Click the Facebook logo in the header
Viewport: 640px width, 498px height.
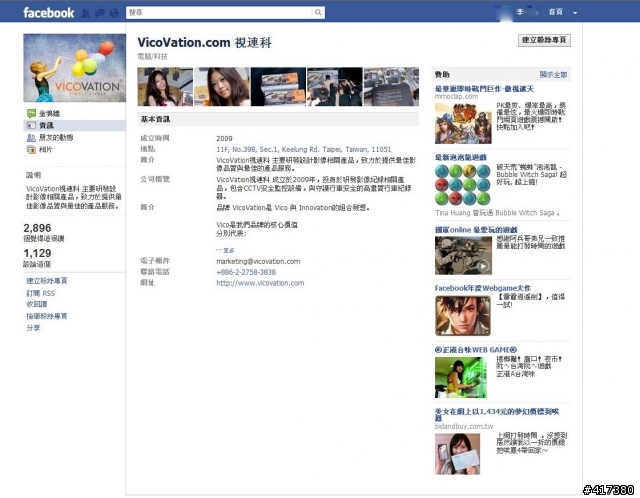49,13
